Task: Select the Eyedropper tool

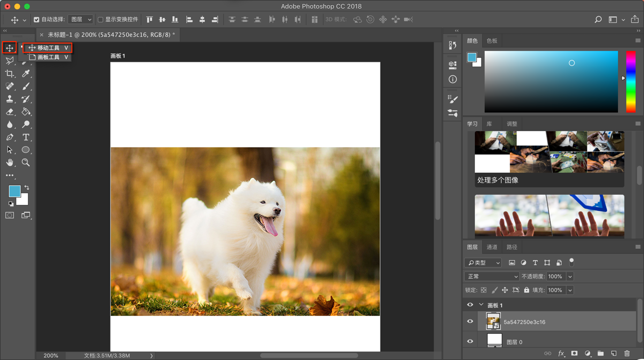Action: [26, 73]
